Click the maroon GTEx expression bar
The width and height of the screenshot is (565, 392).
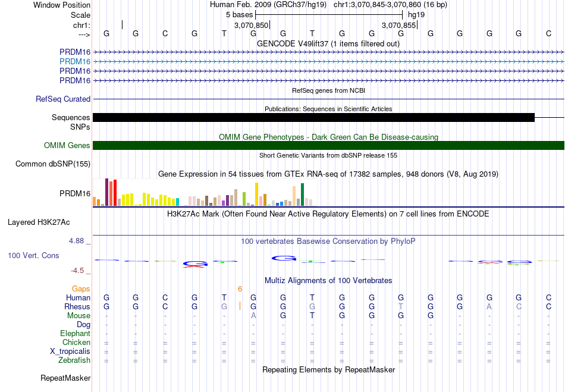click(x=106, y=192)
